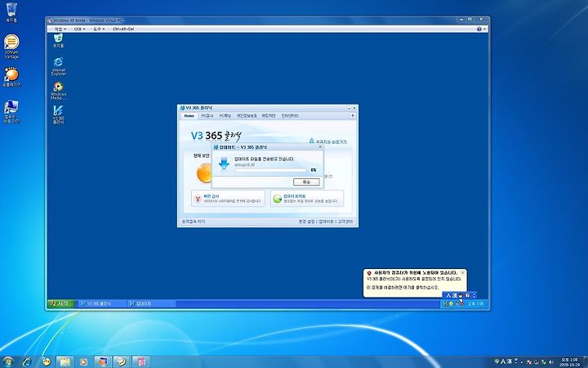Image resolution: width=588 pixels, height=368 pixels.
Task: Click the XP language bar A indicator
Action: [x=448, y=295]
